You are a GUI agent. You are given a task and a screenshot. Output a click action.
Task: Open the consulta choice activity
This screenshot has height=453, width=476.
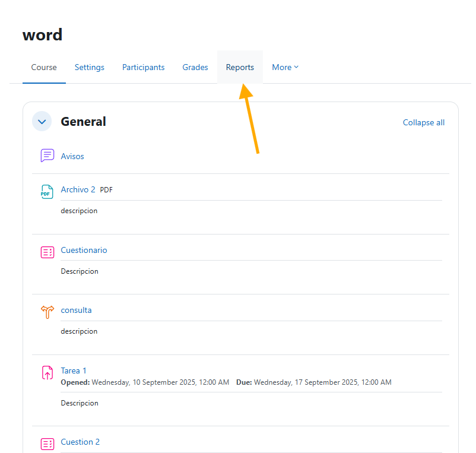click(x=76, y=310)
